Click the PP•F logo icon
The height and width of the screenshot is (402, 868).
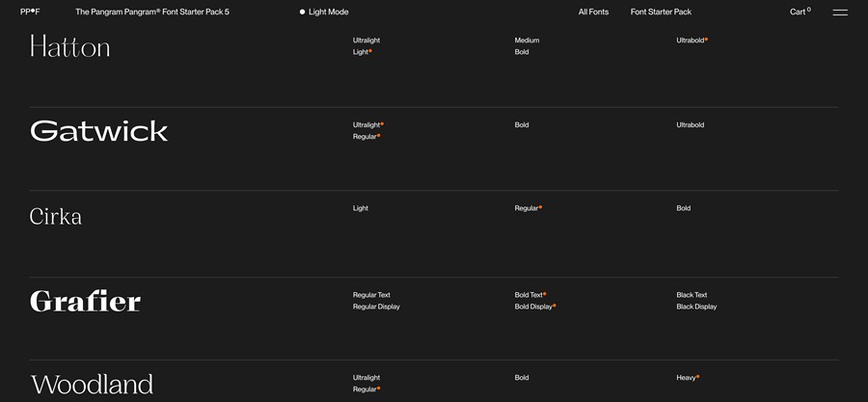point(30,12)
